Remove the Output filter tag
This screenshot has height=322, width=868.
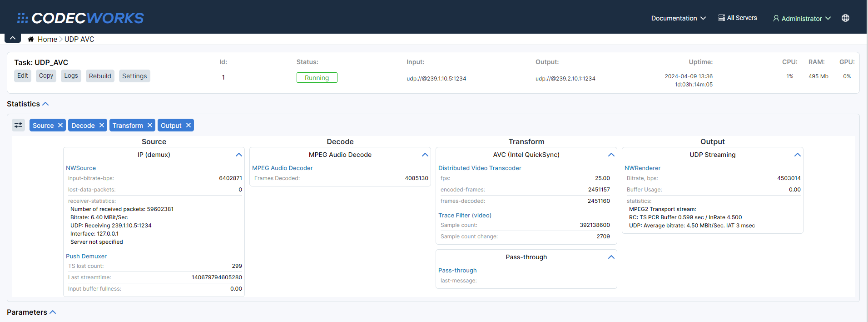click(188, 125)
